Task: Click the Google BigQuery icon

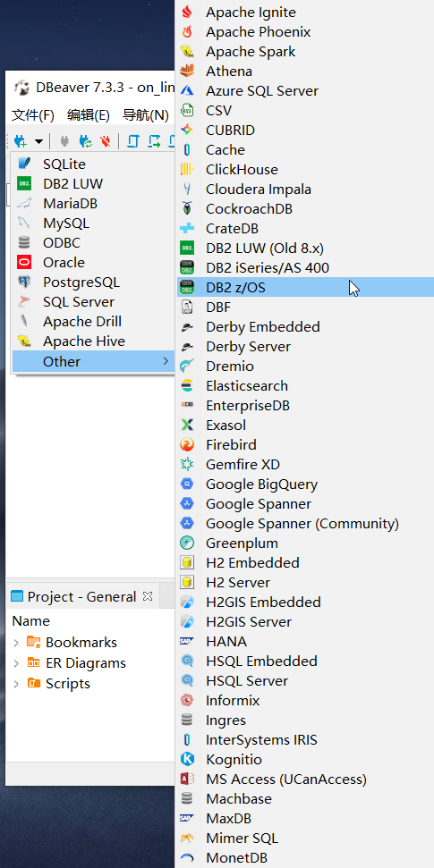Action: coord(187,484)
